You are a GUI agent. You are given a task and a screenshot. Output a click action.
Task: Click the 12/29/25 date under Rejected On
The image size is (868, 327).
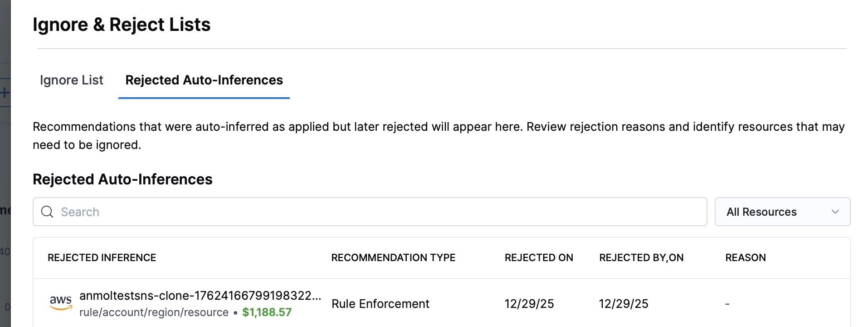[x=529, y=304]
